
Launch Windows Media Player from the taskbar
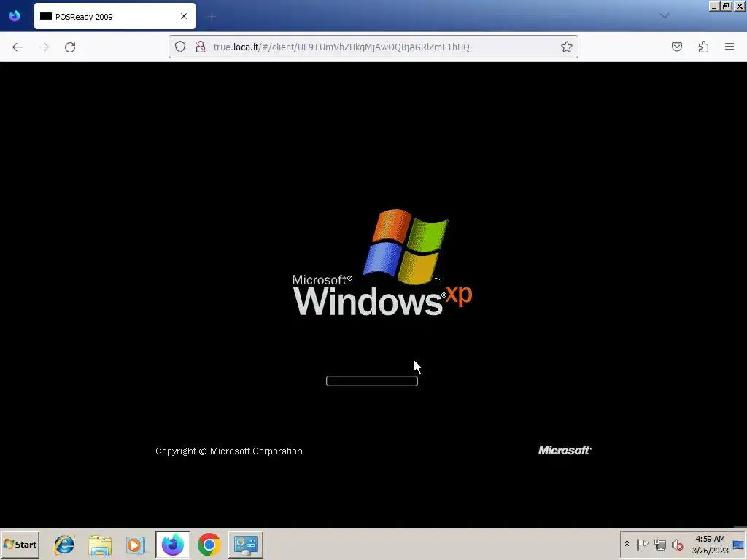tap(136, 544)
